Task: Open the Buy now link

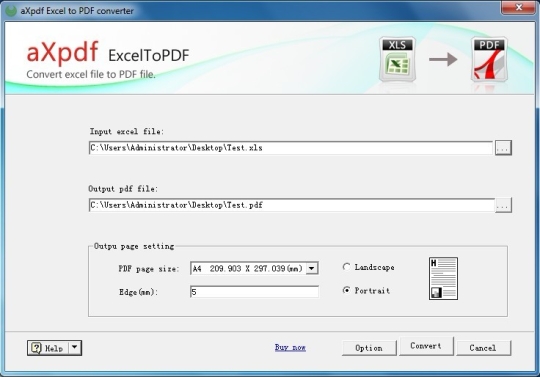Action: tap(290, 347)
